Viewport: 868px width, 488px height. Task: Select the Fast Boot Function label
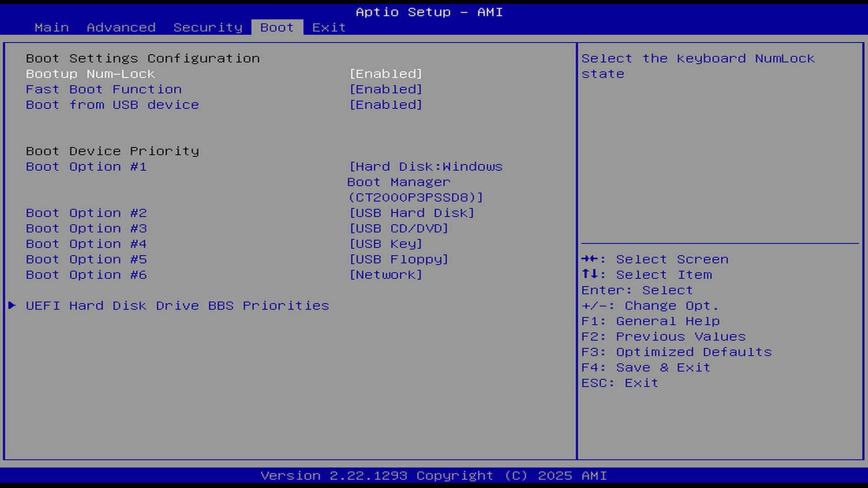[x=104, y=89]
